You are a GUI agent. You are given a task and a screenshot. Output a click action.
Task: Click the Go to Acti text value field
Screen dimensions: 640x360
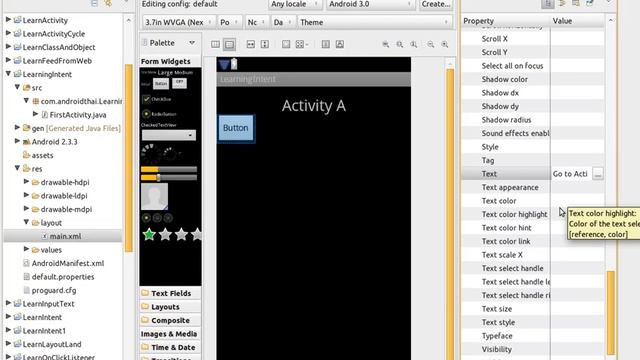pos(571,174)
